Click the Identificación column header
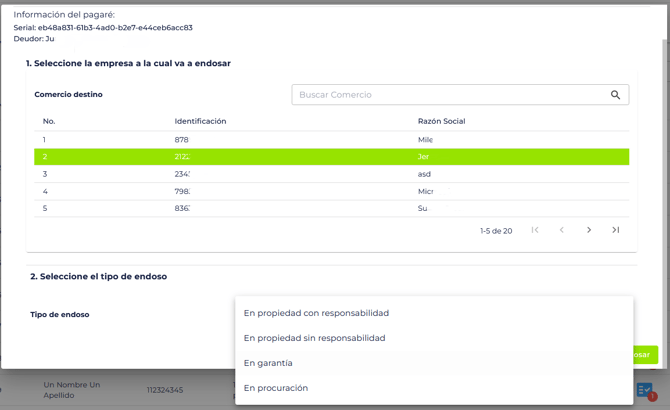 point(200,121)
